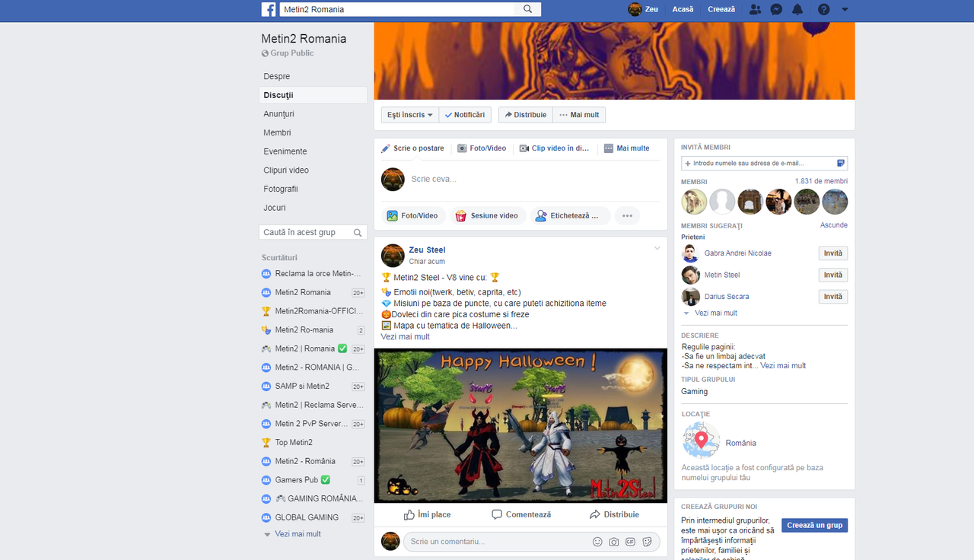
Task: Open the Eşti înscris dropdown
Action: tap(409, 114)
